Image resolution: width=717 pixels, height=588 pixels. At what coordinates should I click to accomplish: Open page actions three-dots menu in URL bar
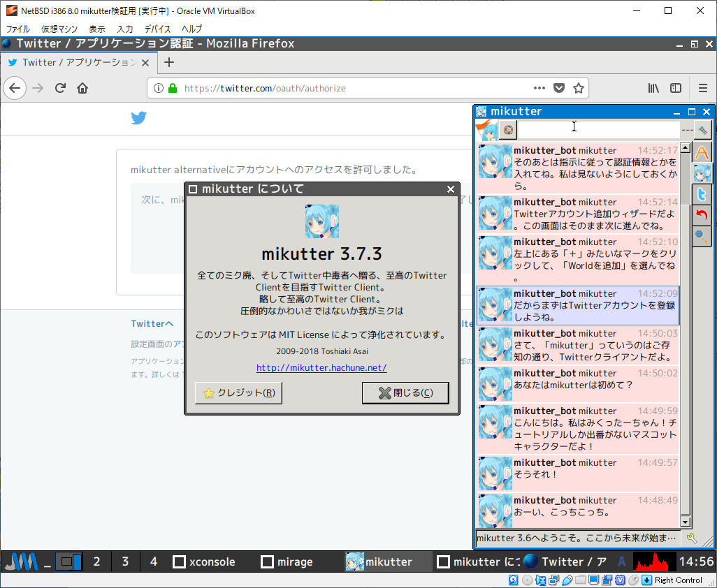[x=539, y=88]
